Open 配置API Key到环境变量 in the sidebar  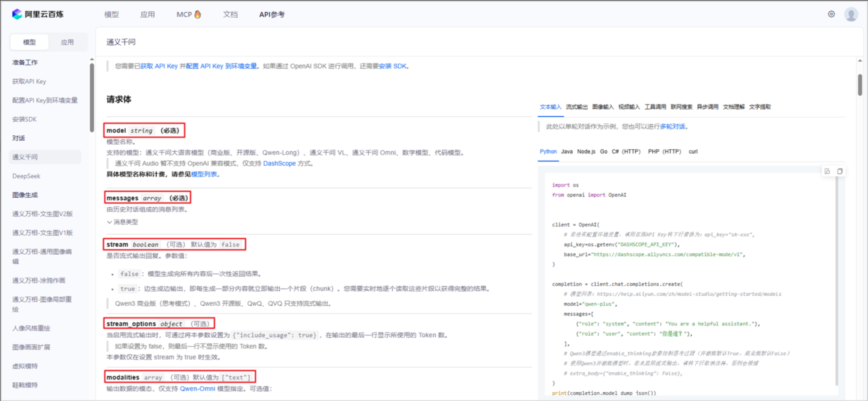pos(45,100)
